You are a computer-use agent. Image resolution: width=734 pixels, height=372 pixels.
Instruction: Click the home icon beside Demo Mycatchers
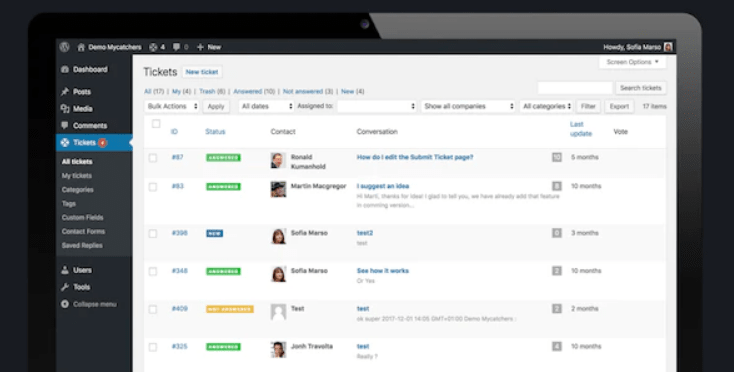pyautogui.click(x=81, y=47)
